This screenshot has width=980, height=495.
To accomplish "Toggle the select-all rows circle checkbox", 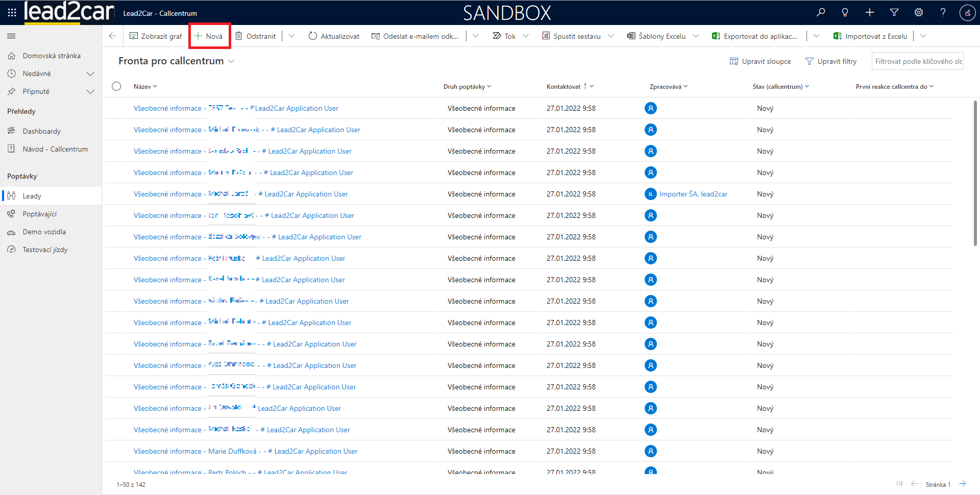I will 116,86.
